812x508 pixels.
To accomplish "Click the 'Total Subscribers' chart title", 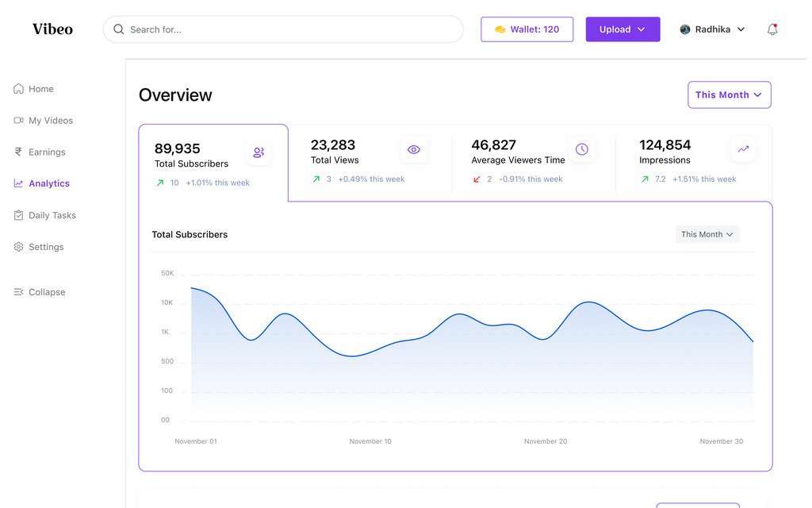I will (190, 234).
